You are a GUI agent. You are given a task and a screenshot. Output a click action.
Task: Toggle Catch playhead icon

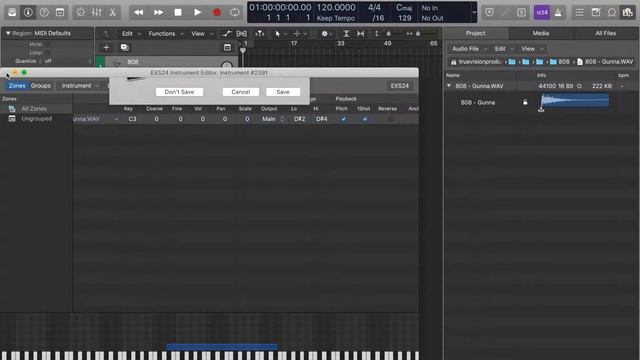pyautogui.click(x=260, y=33)
